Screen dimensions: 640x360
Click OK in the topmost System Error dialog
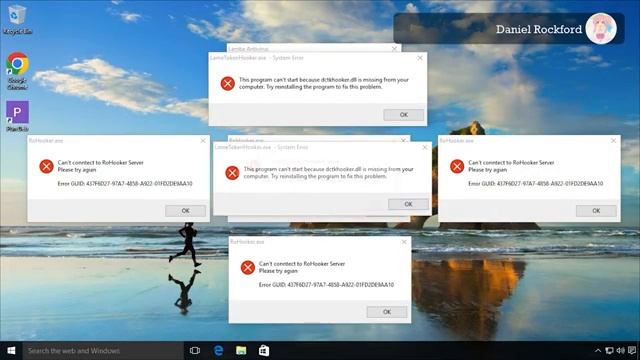pyautogui.click(x=403, y=115)
